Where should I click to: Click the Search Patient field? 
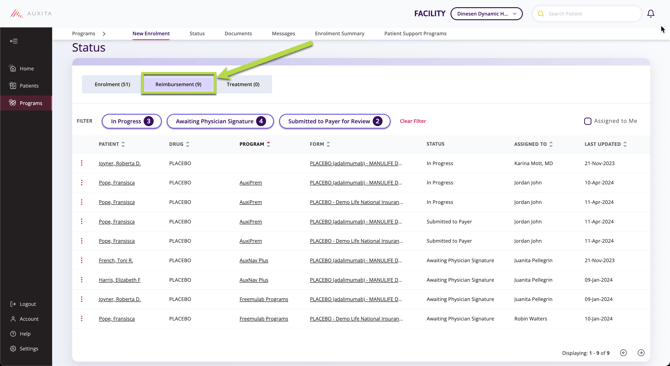[x=587, y=14]
